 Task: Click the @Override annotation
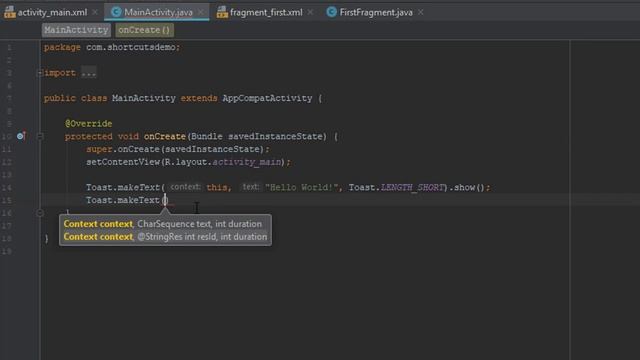89,123
